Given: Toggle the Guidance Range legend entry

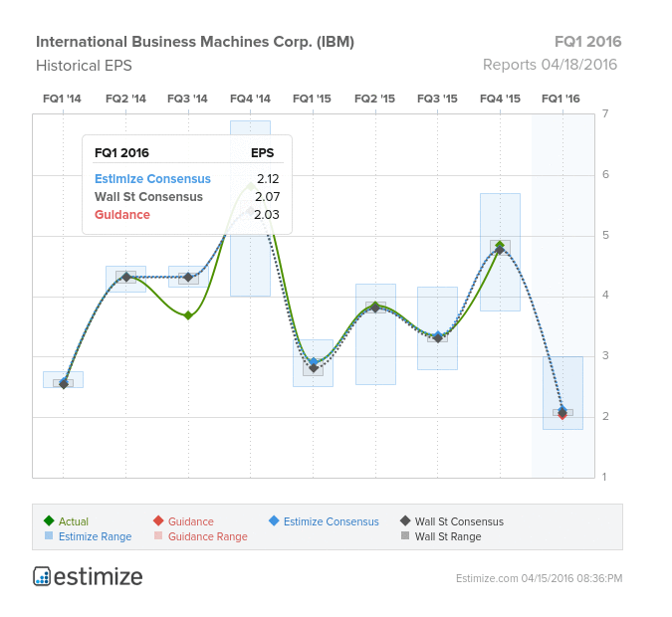Looking at the screenshot, I should (x=200, y=536).
